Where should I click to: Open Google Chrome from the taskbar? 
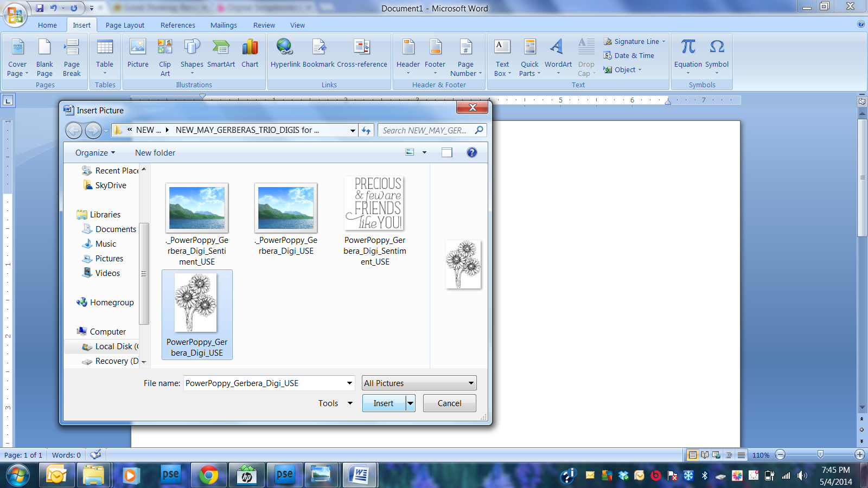click(209, 475)
